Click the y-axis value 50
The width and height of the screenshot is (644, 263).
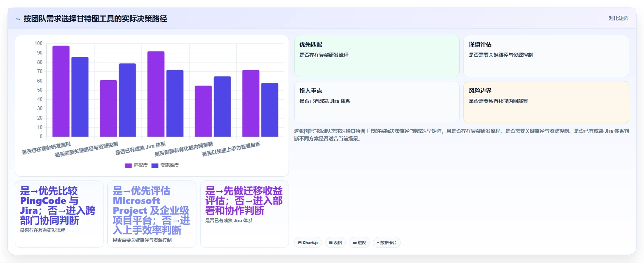tap(40, 90)
